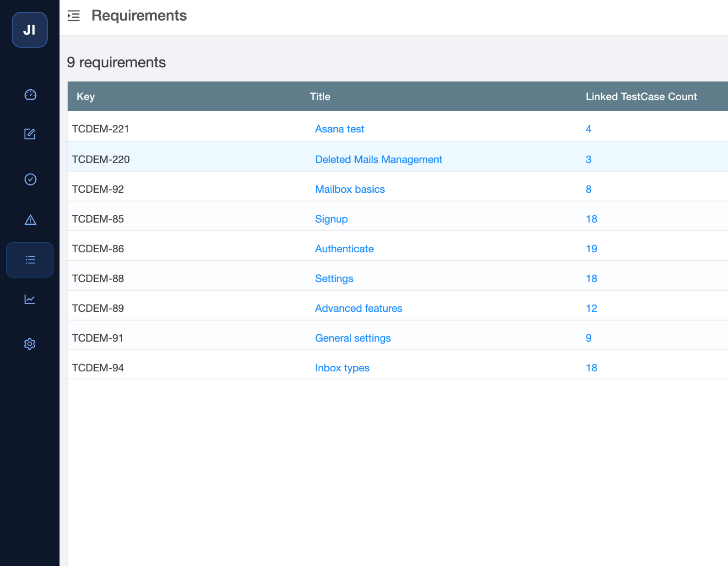Open the Deleted Mails Management requirement
The image size is (728, 566).
point(379,159)
